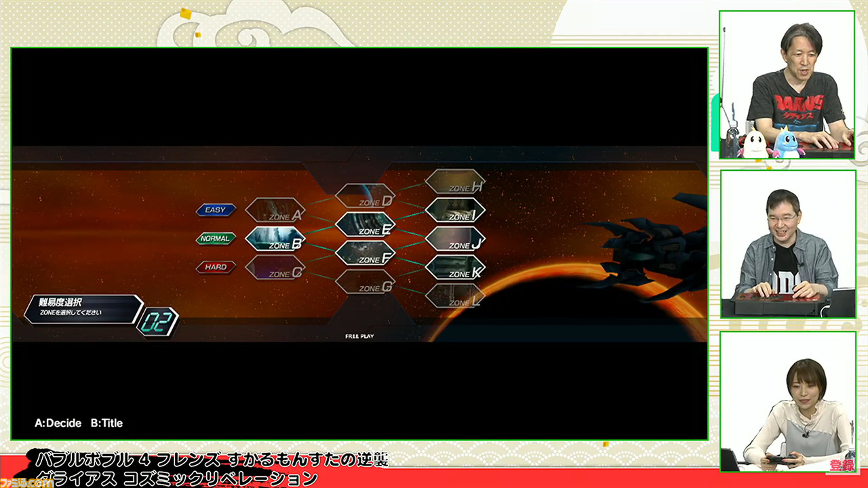The width and height of the screenshot is (868, 488).
Task: Choose ZONE A hexagon
Action: [275, 210]
